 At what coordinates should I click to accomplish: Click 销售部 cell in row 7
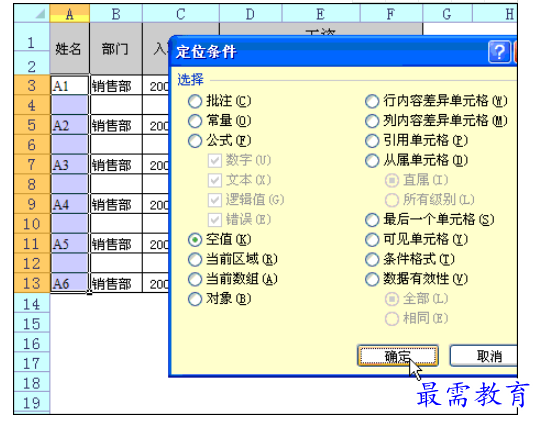pos(116,165)
